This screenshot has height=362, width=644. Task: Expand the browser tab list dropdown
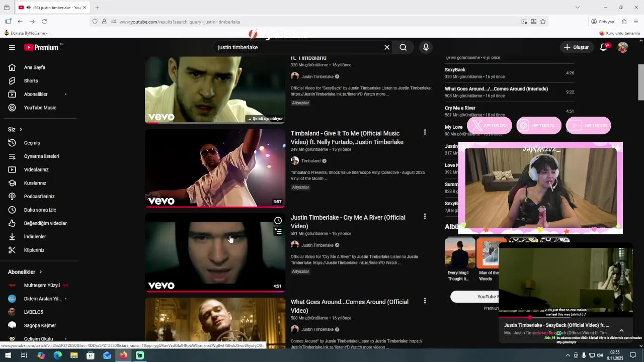point(577,7)
